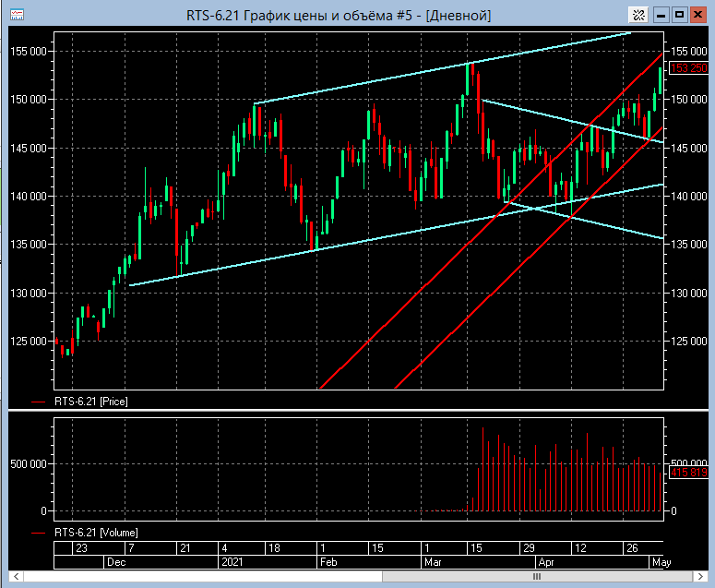The image size is (715, 588).
Task: Click the RTS-6.21 [Volume] legend label
Action: (x=96, y=533)
